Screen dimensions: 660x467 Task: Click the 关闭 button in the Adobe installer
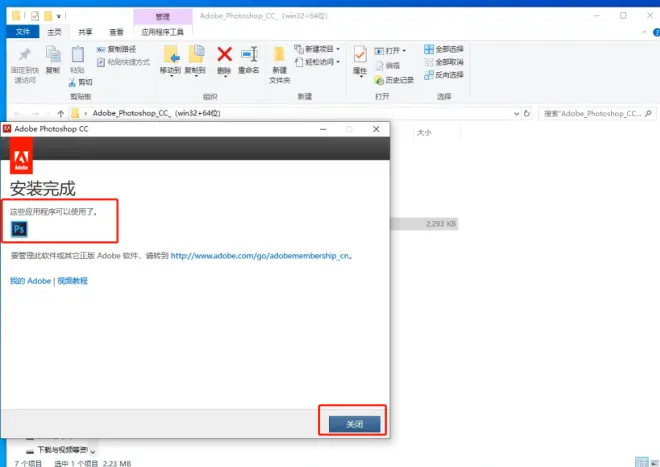pos(354,424)
